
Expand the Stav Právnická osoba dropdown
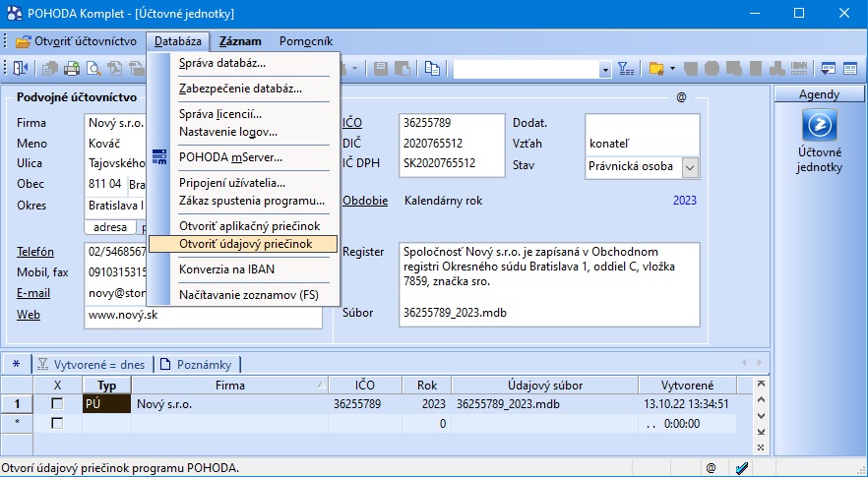tap(690, 167)
